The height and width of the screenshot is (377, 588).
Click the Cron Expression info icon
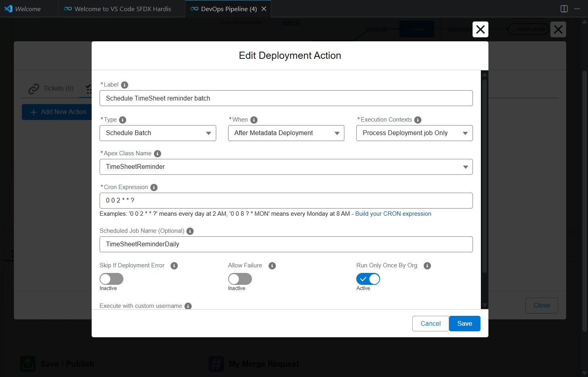pyautogui.click(x=154, y=188)
